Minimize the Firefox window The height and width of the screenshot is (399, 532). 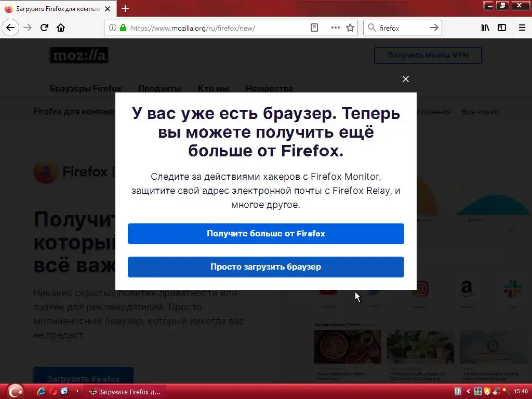(489, 5)
